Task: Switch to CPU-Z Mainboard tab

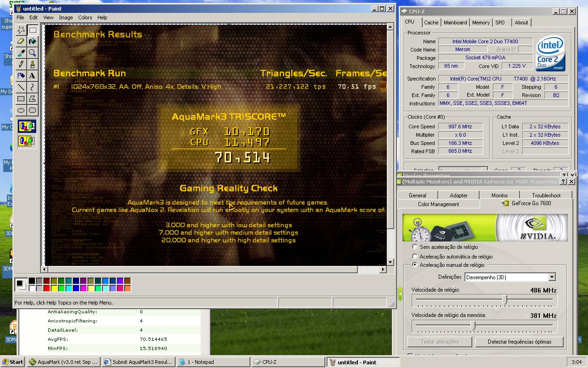Action: pyautogui.click(x=455, y=23)
